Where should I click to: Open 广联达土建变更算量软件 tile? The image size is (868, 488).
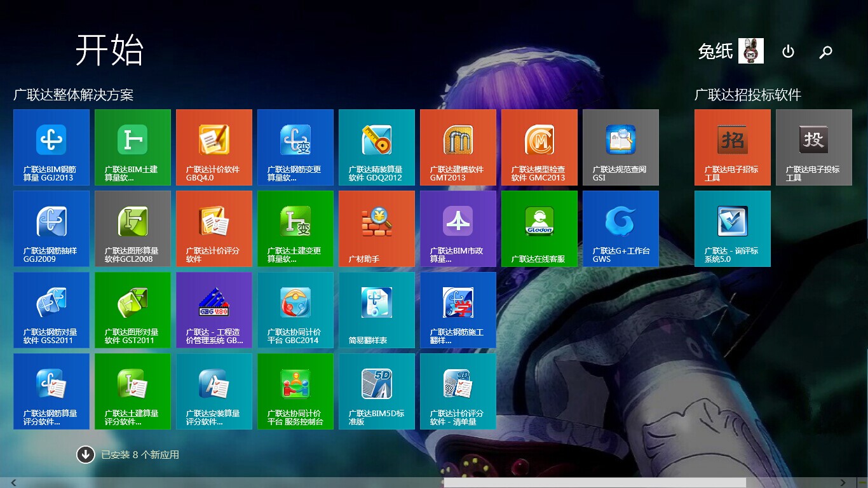pos(295,229)
